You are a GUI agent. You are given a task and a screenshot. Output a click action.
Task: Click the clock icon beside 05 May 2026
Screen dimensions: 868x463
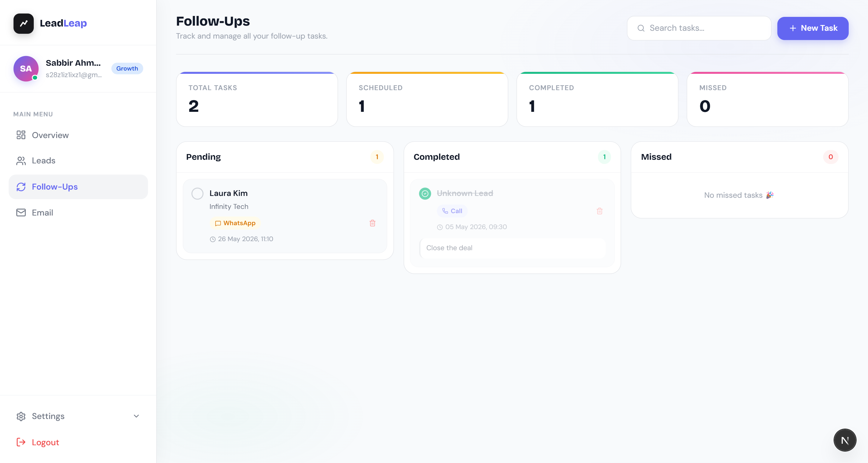[440, 227]
